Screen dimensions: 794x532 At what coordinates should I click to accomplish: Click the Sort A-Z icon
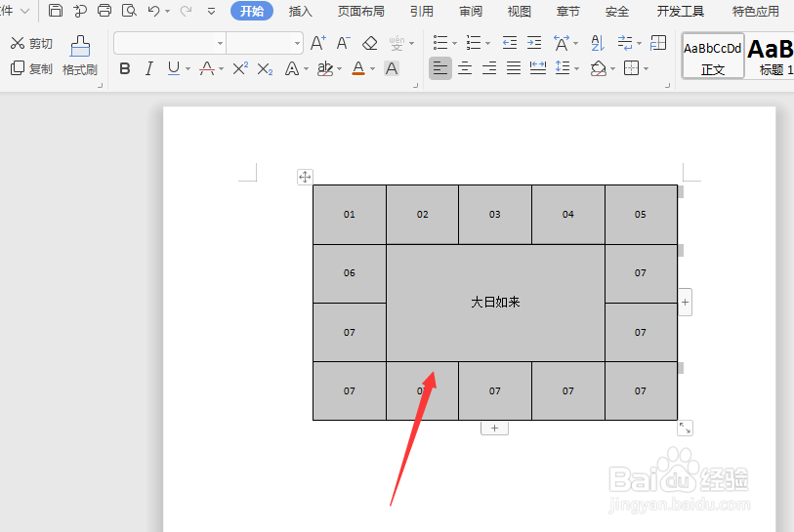click(x=598, y=43)
